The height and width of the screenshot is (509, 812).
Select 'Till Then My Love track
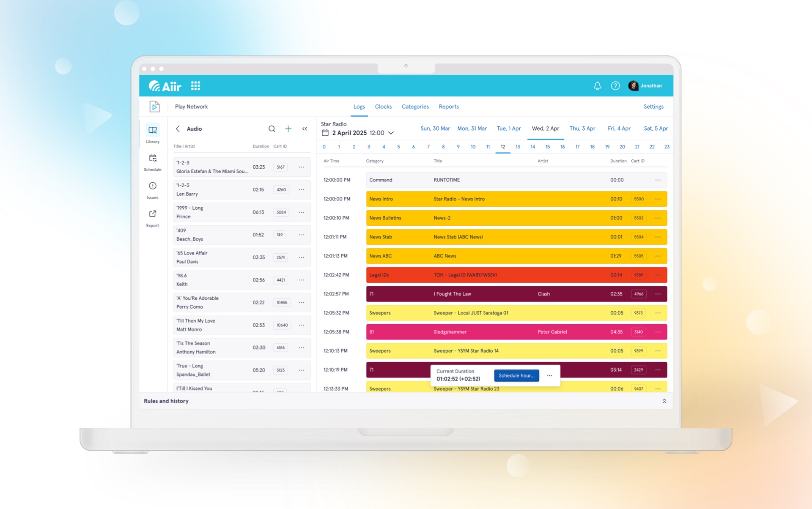242,325
